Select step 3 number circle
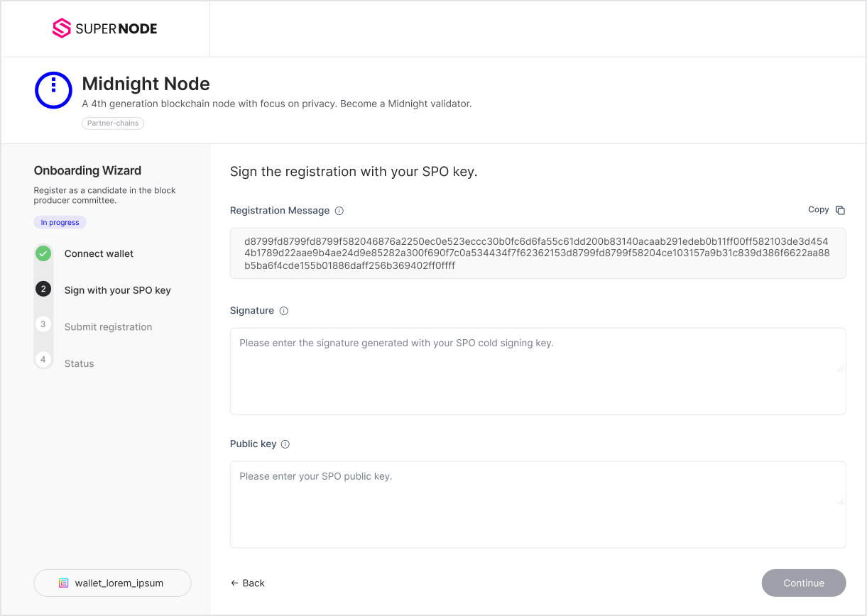Screen dimensions: 867x616 (43, 325)
